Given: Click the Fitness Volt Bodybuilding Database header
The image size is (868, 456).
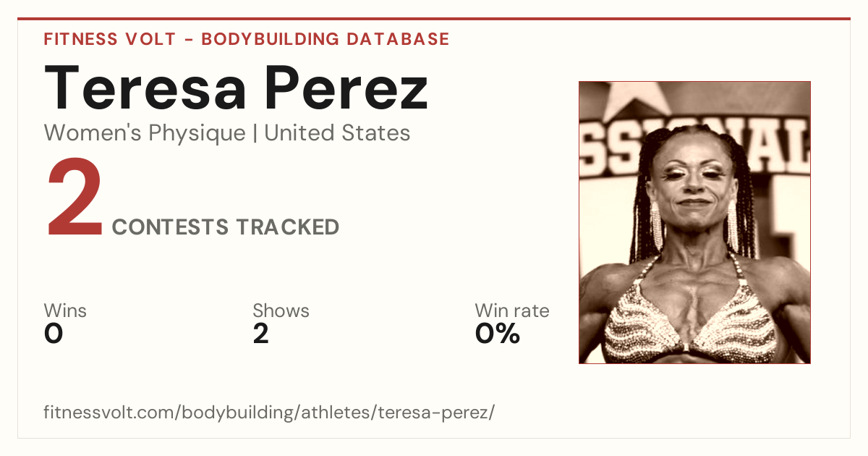Looking at the screenshot, I should [247, 39].
